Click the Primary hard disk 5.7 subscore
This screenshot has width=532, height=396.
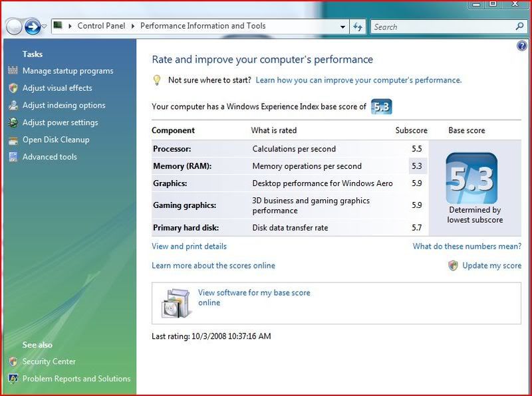click(x=417, y=228)
